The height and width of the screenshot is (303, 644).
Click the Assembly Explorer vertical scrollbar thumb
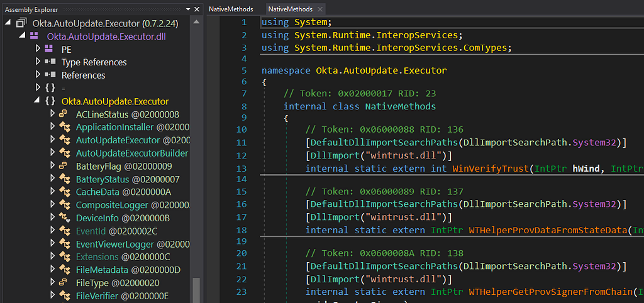(196, 290)
